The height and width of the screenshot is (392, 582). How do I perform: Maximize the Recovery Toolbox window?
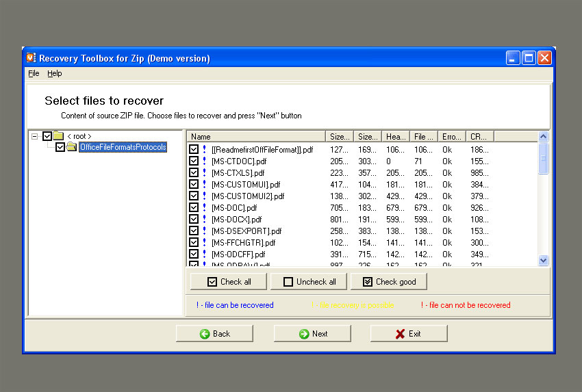529,58
